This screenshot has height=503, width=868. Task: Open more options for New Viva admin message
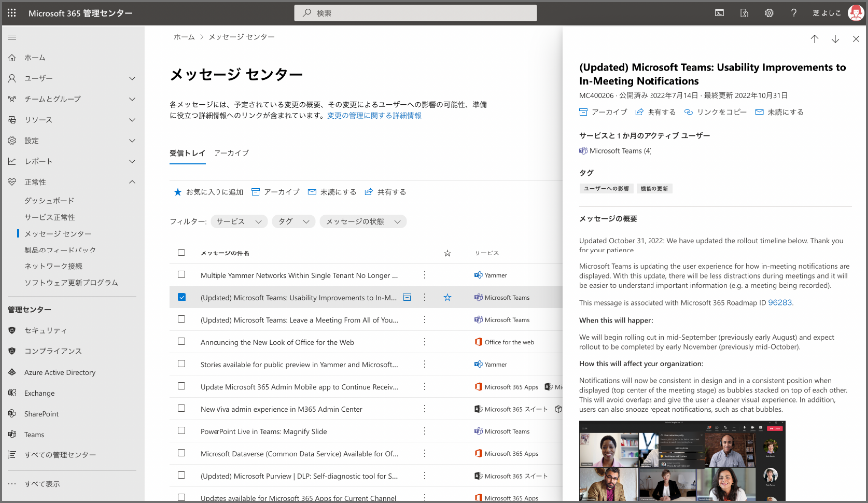click(x=425, y=409)
